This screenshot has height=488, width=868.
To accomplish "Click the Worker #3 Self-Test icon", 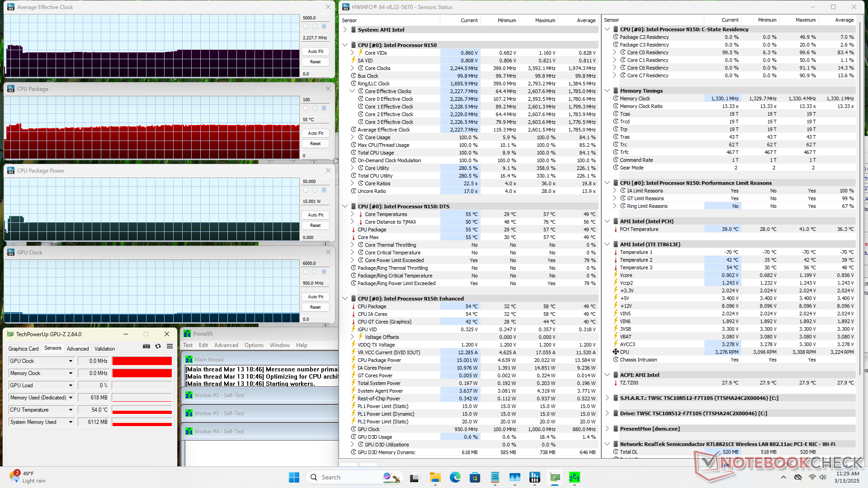I will 189,413.
